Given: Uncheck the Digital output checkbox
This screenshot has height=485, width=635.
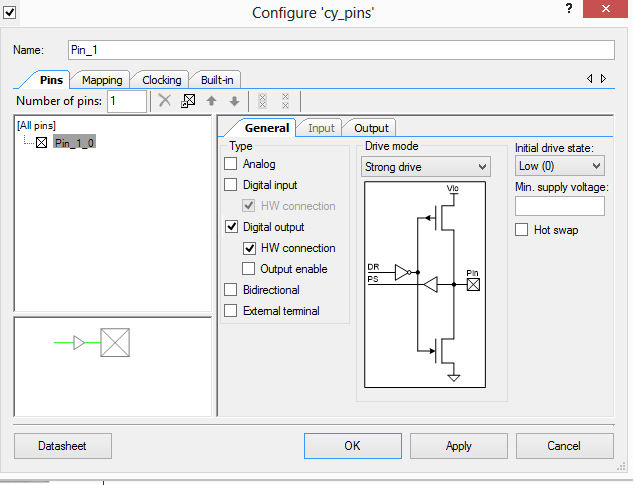Looking at the screenshot, I should click(x=232, y=227).
